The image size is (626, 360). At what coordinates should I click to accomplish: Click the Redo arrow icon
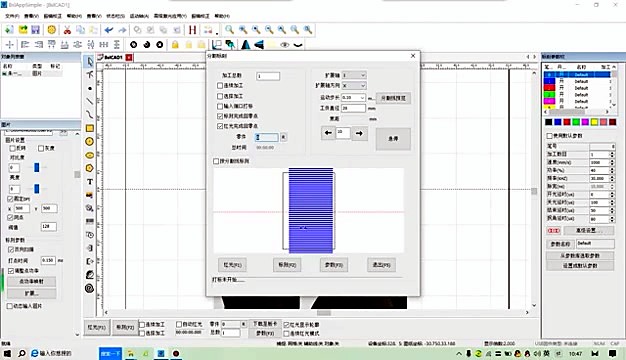pyautogui.click(x=122, y=30)
